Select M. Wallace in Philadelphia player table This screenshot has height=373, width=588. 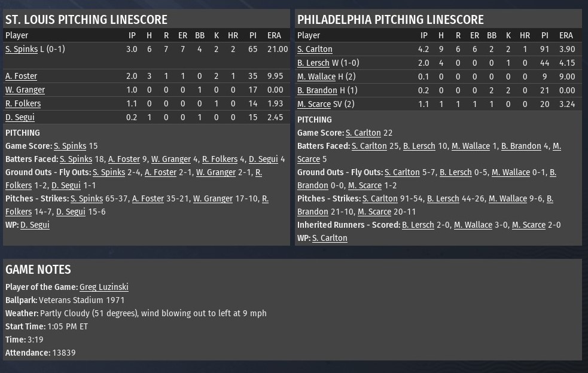coord(316,77)
